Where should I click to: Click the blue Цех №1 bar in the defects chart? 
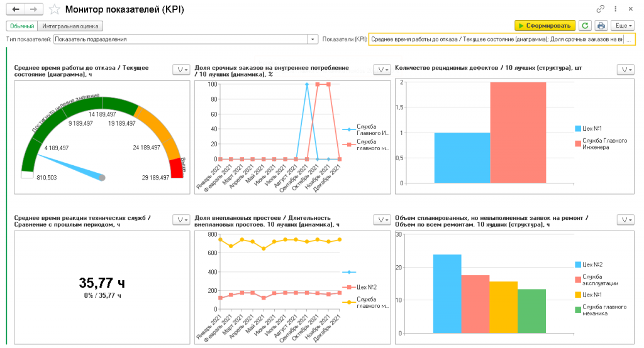coord(462,158)
